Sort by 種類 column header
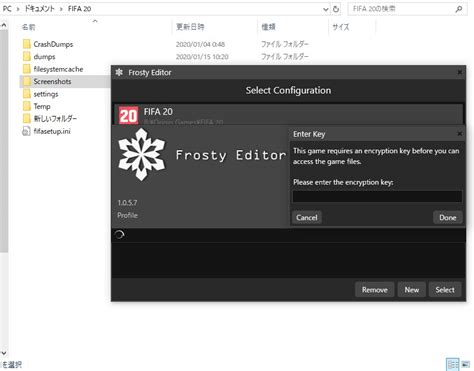This screenshot has height=371, width=474. coord(268,27)
